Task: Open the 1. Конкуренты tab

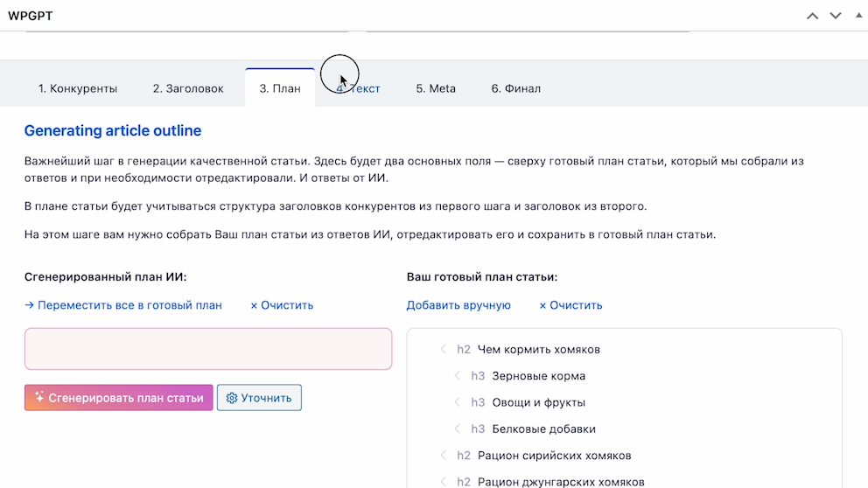Action: pos(78,88)
